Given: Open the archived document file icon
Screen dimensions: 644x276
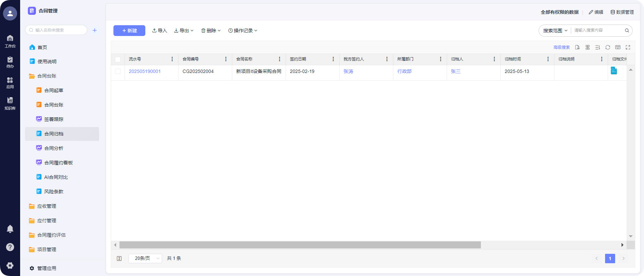Looking at the screenshot, I should click(x=613, y=71).
